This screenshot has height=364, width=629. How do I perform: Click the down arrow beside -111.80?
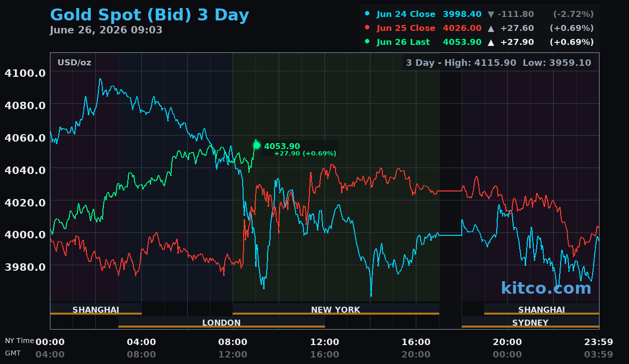click(491, 14)
